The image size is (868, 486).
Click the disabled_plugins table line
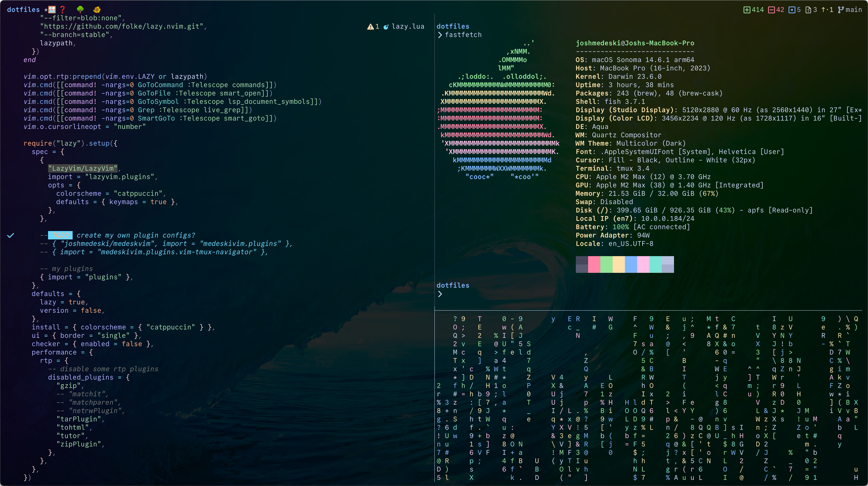tap(89, 377)
